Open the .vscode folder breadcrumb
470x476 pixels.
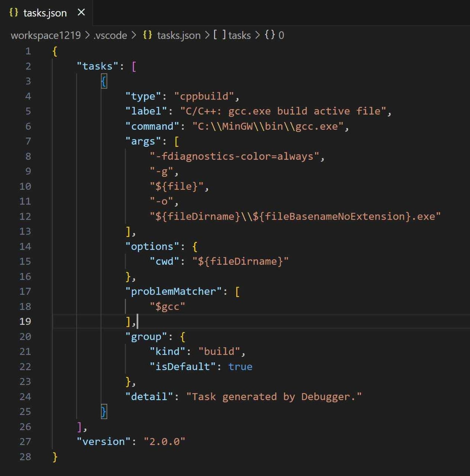tap(110, 35)
